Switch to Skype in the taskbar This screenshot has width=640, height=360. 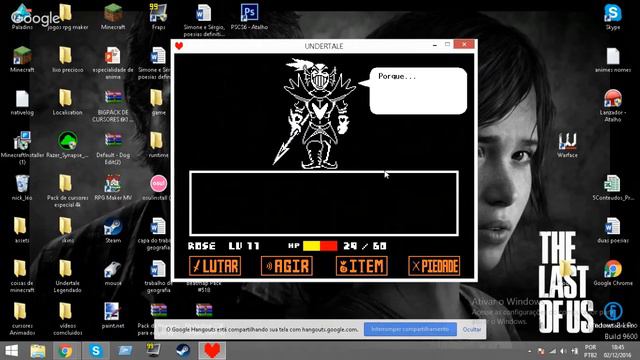pyautogui.click(x=96, y=351)
